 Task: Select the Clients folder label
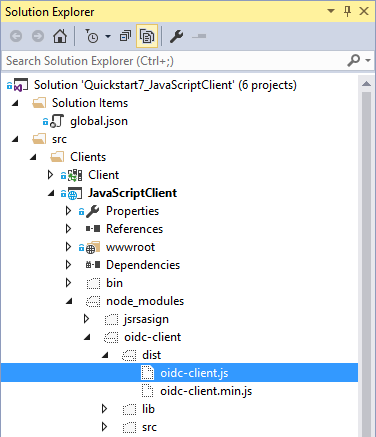click(88, 157)
